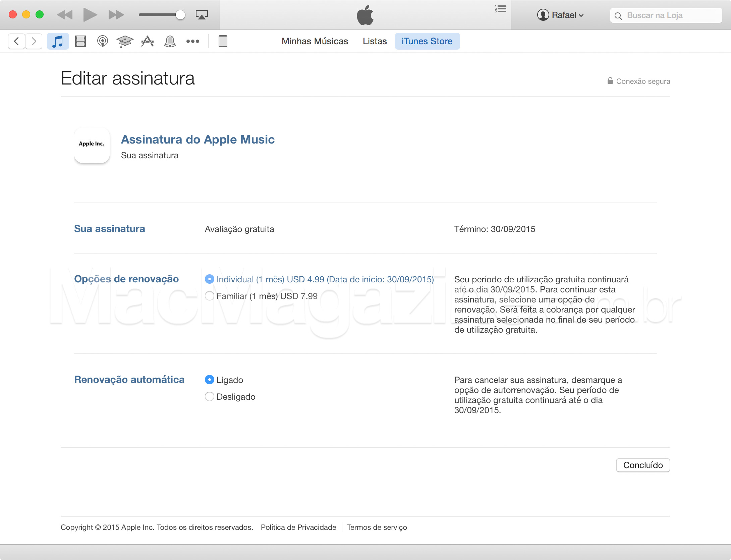
Task: Select the Music note library icon
Action: point(58,41)
